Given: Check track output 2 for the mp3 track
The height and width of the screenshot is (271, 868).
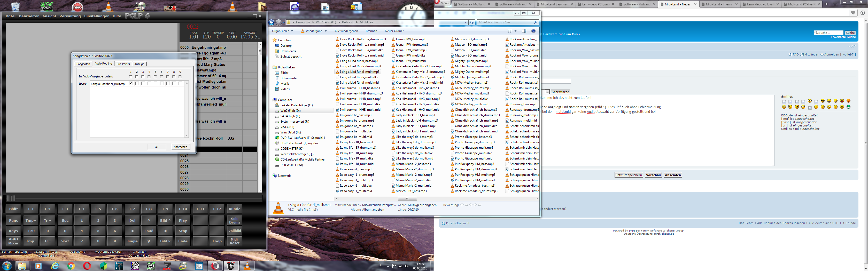Looking at the screenshot, I should 137,83.
